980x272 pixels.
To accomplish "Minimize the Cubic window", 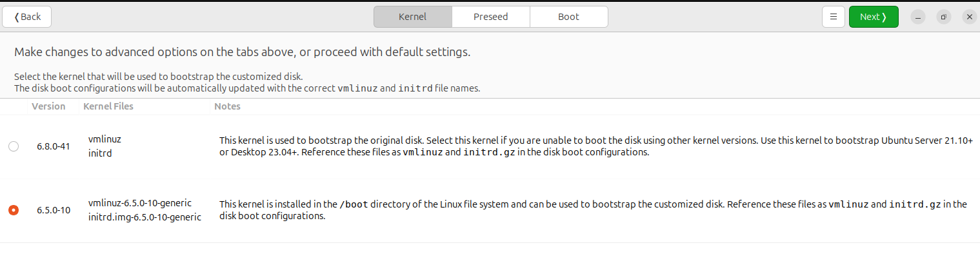I will pos(918,17).
